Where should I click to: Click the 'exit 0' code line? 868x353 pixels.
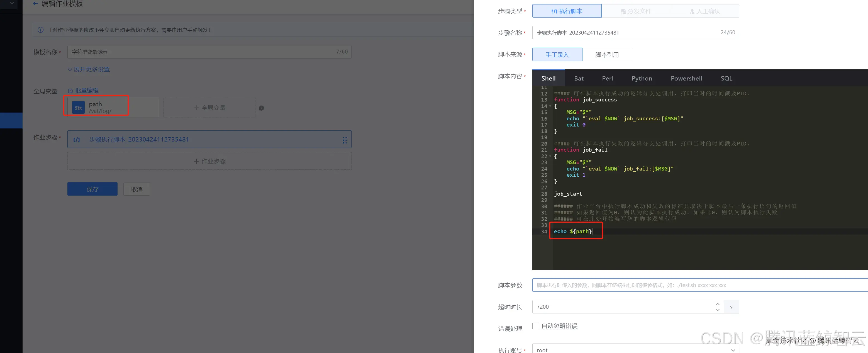click(x=576, y=125)
